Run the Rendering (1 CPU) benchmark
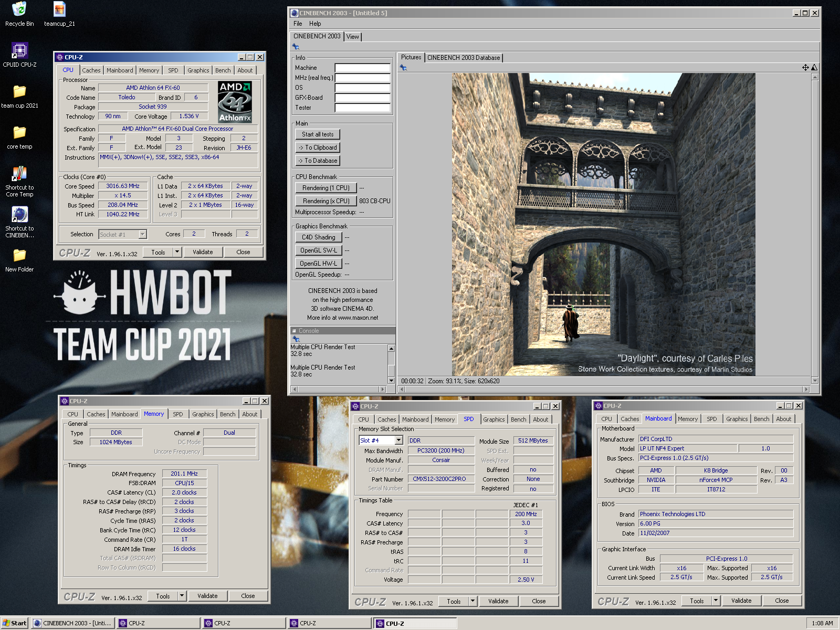Screen dimensions: 840x630 (x=326, y=188)
